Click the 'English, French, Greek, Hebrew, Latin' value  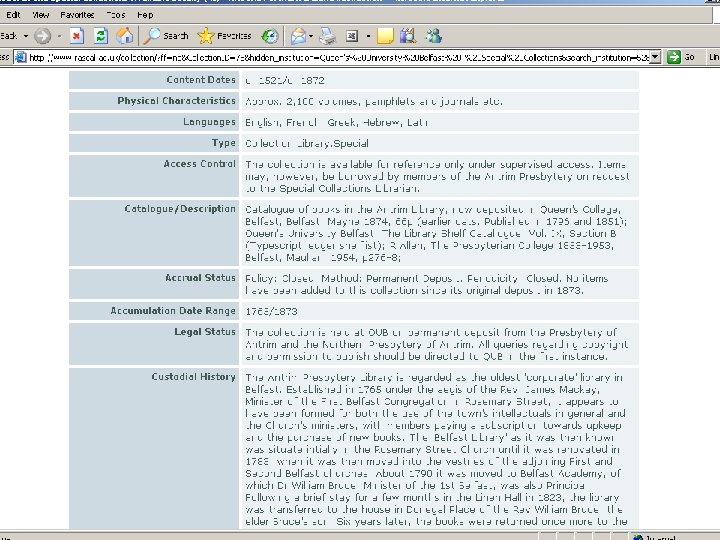pyautogui.click(x=336, y=123)
